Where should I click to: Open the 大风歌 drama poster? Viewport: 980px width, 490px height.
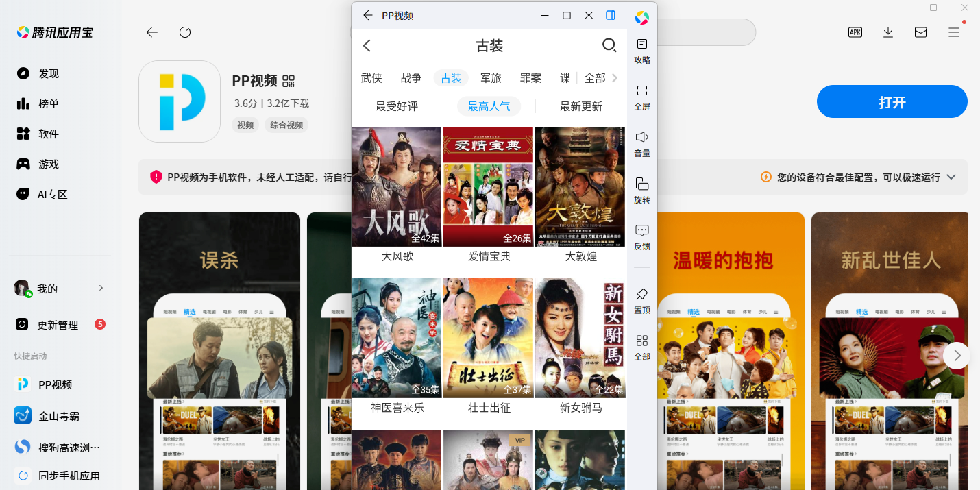tap(396, 186)
